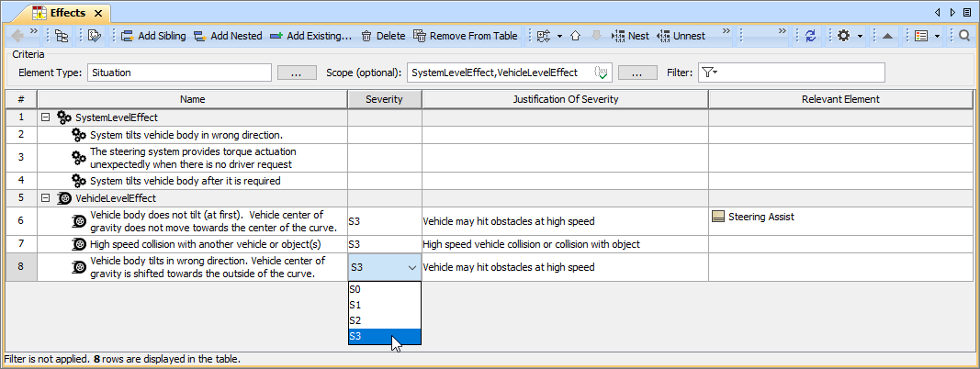
Task: Click the Element Type input field
Action: coord(178,73)
